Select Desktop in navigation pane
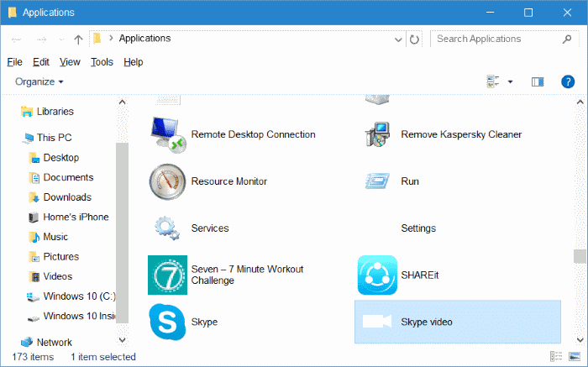Viewport: 588px width, 367px height. [60, 157]
